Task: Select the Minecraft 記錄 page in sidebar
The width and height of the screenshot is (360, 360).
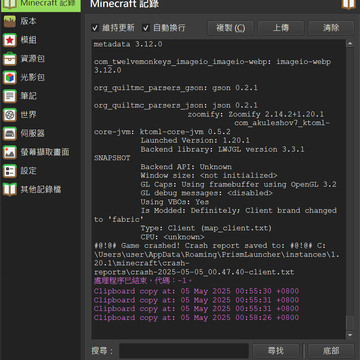Action: pyautogui.click(x=40, y=5)
